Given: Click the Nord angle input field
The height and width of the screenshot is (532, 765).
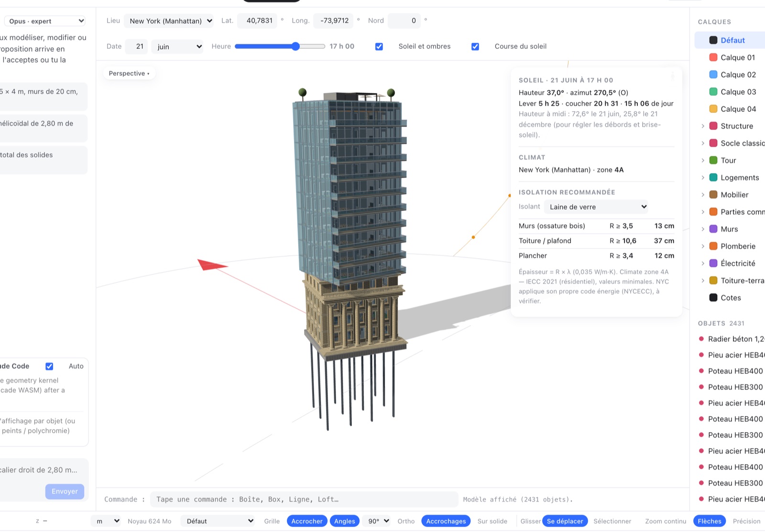Looking at the screenshot, I should (404, 21).
